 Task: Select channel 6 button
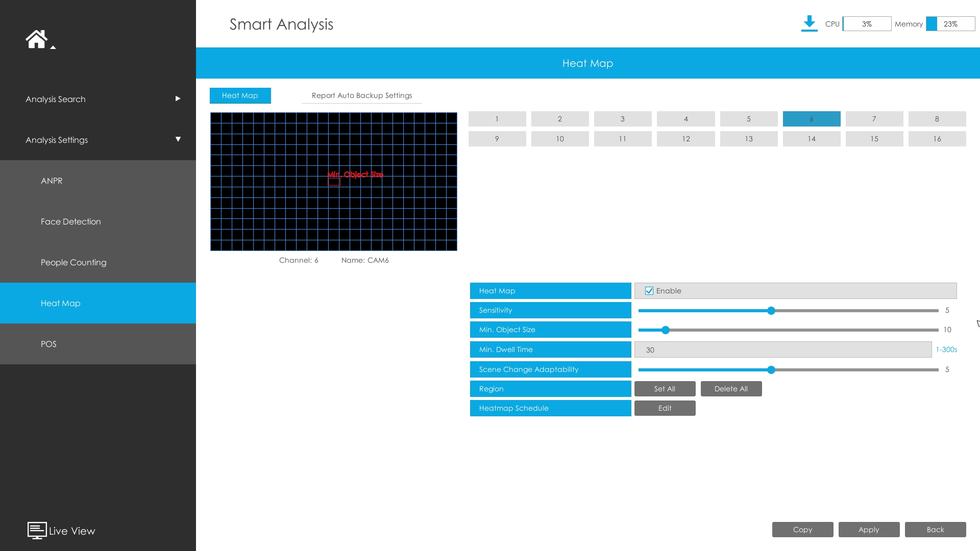click(812, 119)
